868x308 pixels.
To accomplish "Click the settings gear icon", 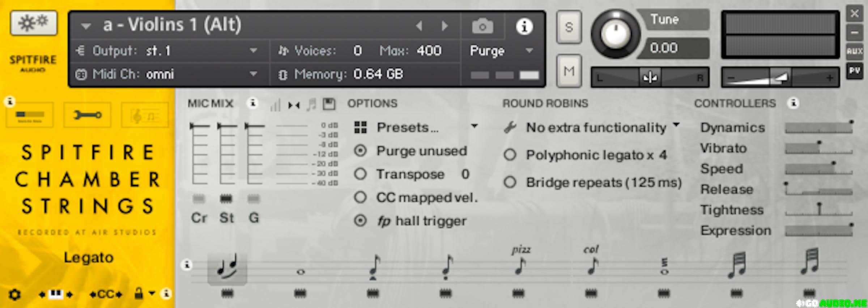I will coord(14,295).
